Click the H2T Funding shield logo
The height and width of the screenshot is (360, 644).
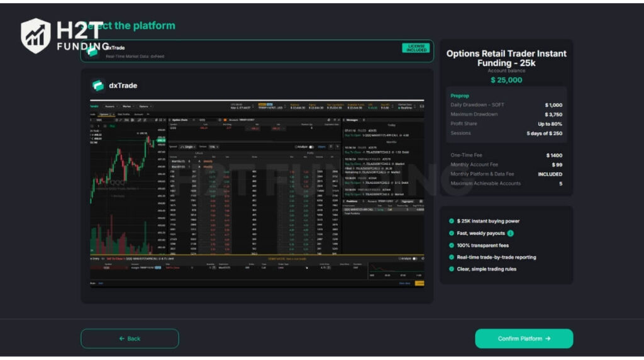point(36,36)
